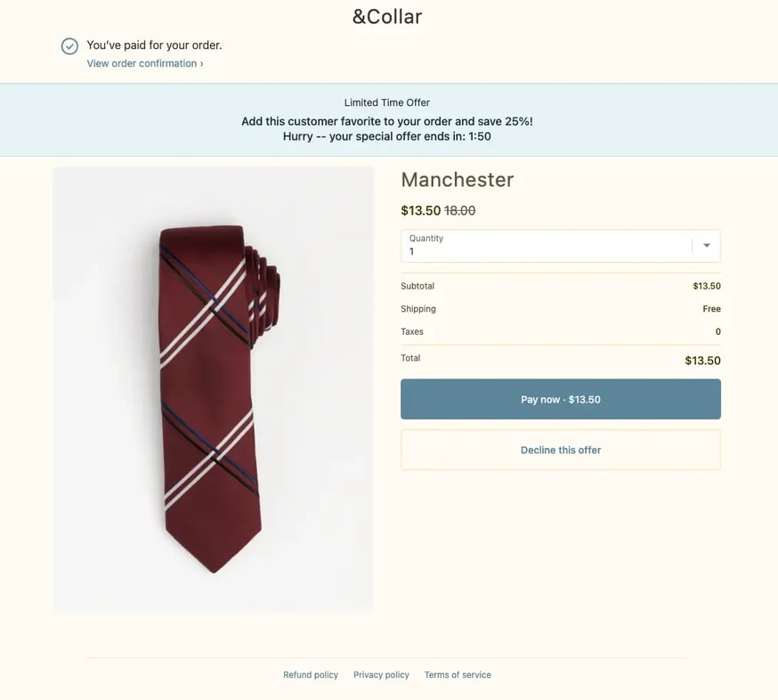The height and width of the screenshot is (700, 778).
Task: Click the circled checkmark payment confirmation icon
Action: click(69, 45)
